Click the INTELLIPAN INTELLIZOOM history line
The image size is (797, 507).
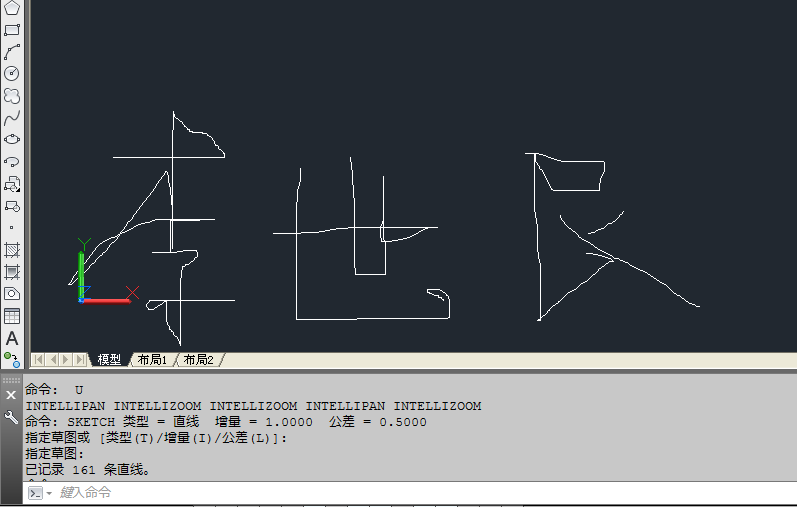pos(253,406)
